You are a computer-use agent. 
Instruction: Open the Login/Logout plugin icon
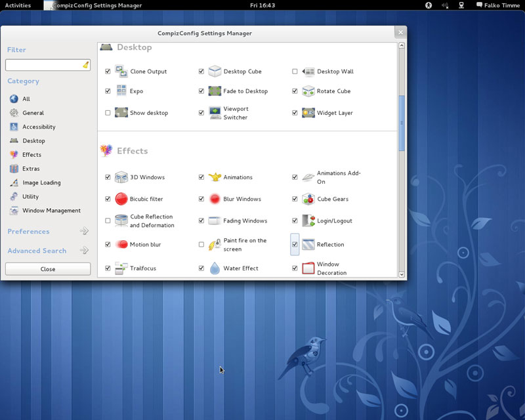click(308, 220)
